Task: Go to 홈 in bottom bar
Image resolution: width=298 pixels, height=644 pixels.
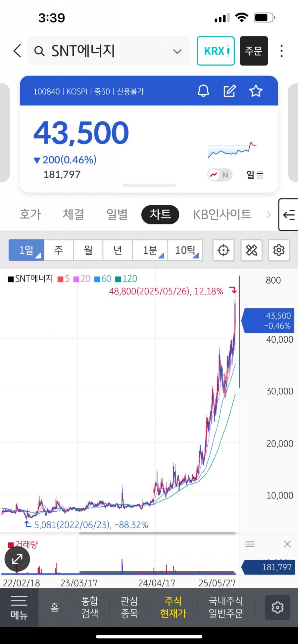Action: (x=55, y=607)
